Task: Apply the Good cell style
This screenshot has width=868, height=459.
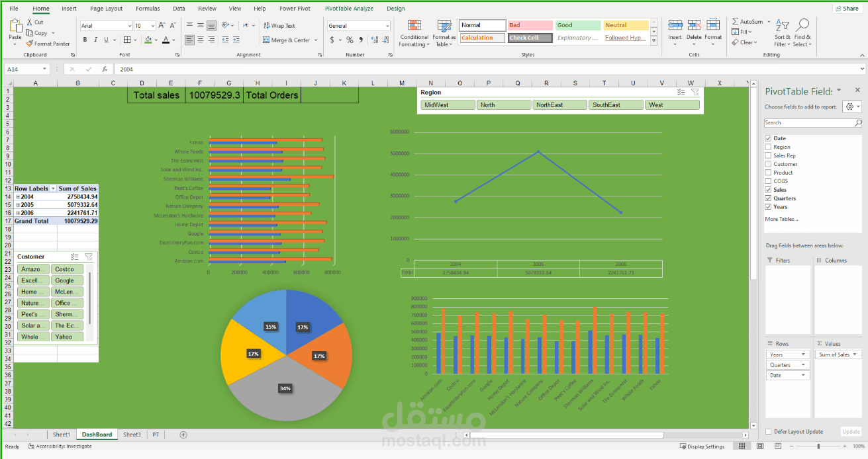Action: [x=577, y=25]
